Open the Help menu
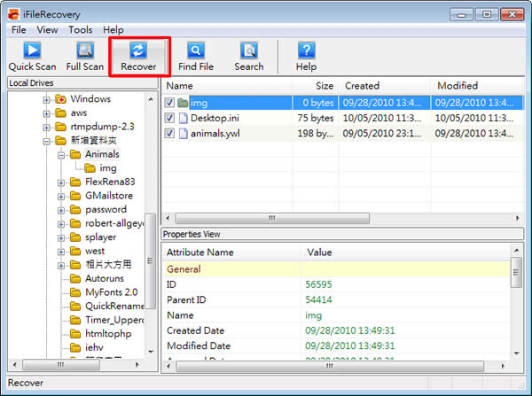This screenshot has height=396, width=532. click(113, 30)
